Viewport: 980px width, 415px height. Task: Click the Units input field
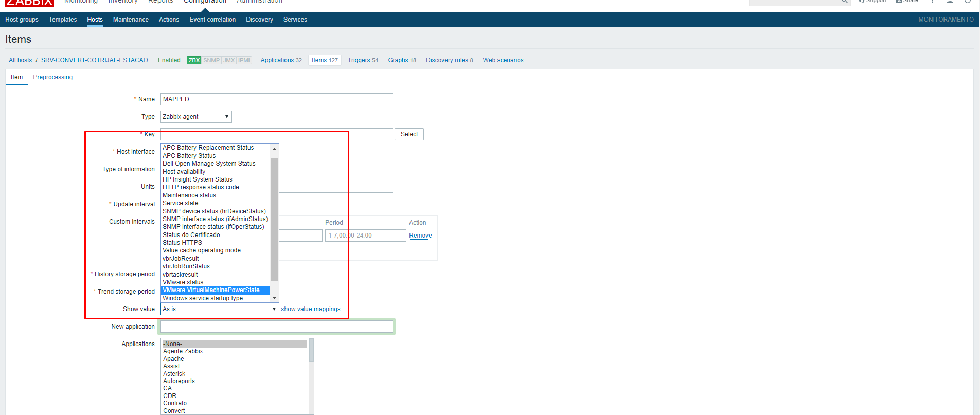336,187
